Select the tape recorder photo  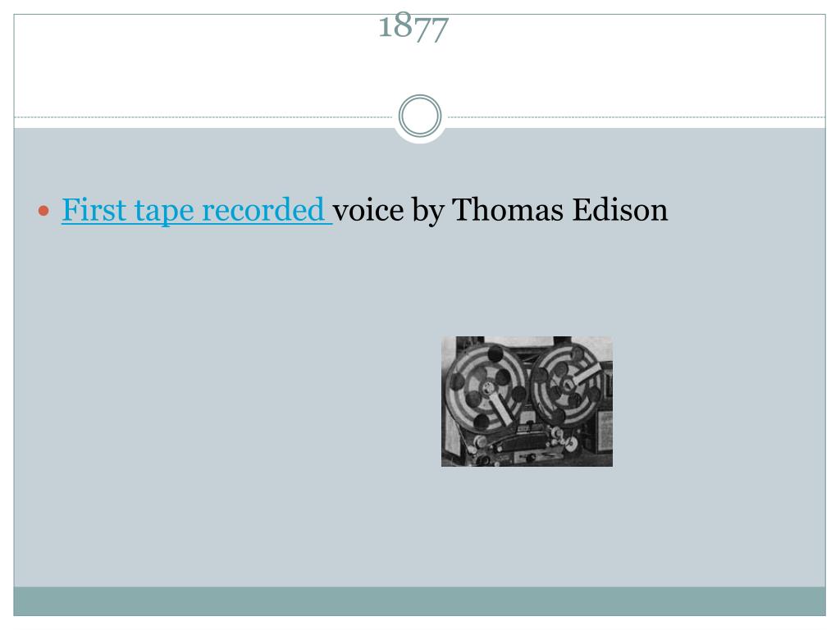point(527,401)
